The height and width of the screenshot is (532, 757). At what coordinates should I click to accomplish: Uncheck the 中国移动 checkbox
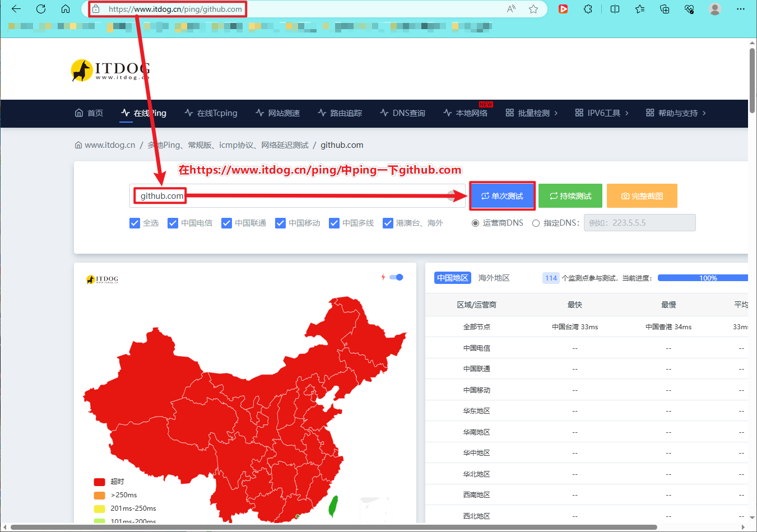[280, 223]
